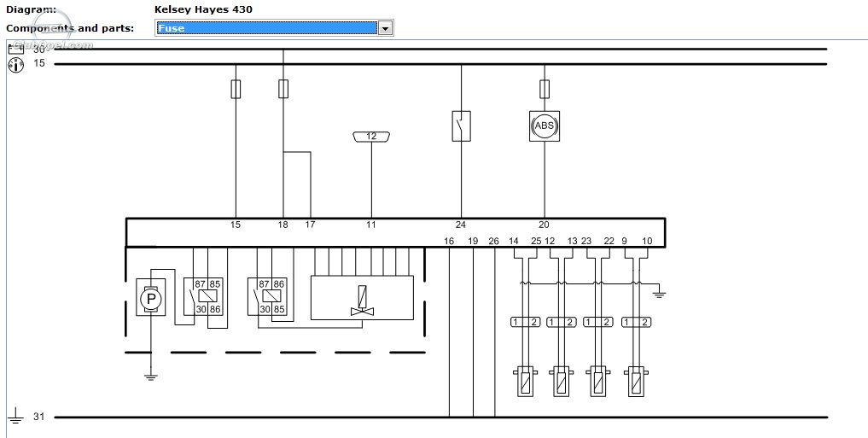Select the fuse above controller pin 18
The image size is (868, 438).
(283, 89)
